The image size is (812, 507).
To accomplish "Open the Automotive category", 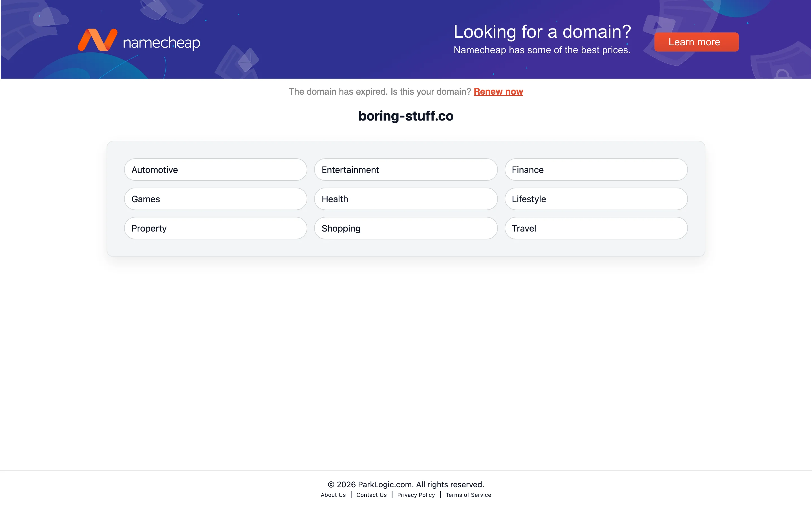I will coord(215,170).
